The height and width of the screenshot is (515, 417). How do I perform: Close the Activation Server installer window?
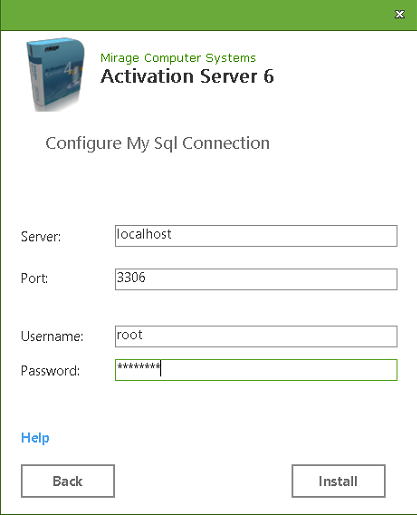[399, 14]
